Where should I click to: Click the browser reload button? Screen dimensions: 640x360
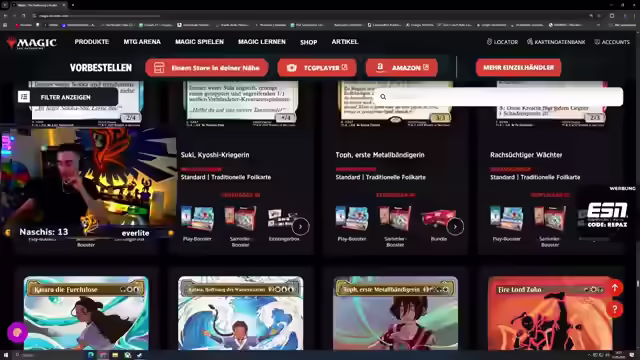pos(24,16)
